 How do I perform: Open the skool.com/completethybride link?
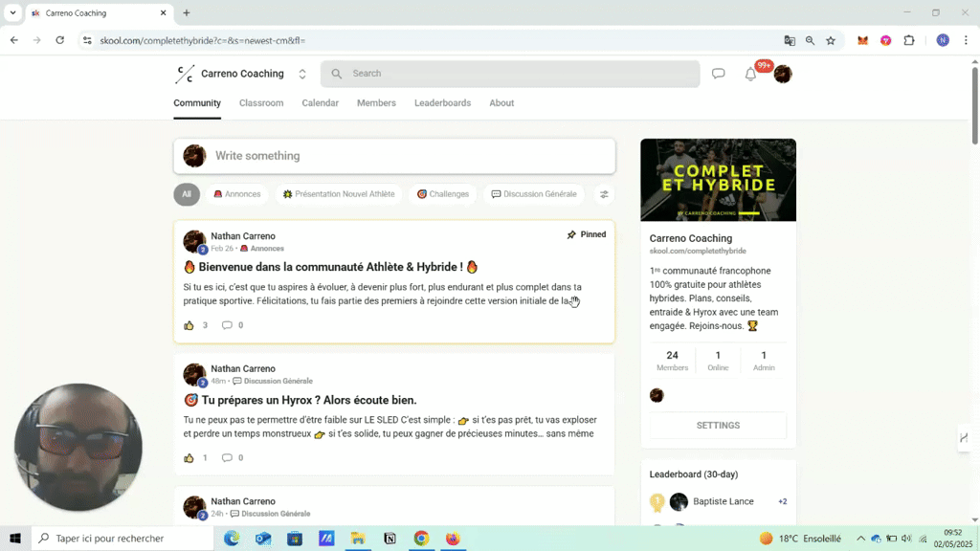[698, 252]
